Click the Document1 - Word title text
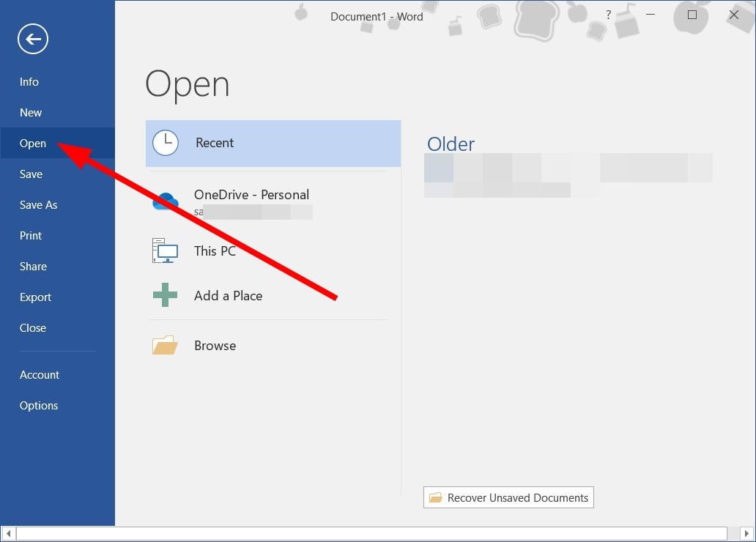The height and width of the screenshot is (542, 756). (377, 17)
